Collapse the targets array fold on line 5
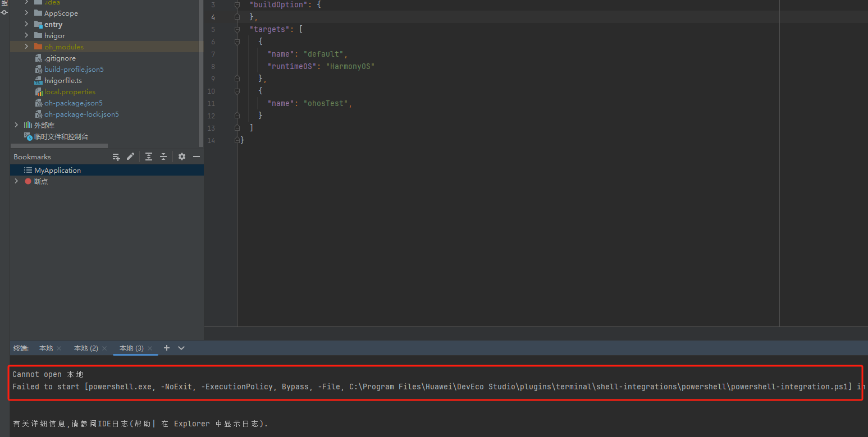This screenshot has width=868, height=437. coord(237,29)
